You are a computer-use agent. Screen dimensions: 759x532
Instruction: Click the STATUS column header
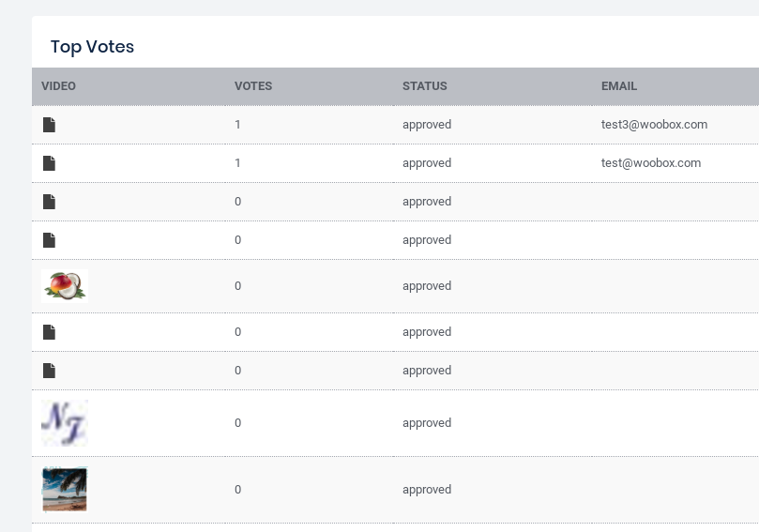[x=425, y=86]
